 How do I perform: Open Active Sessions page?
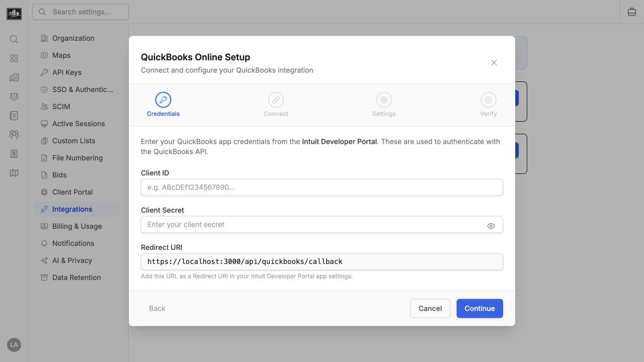coord(76,124)
